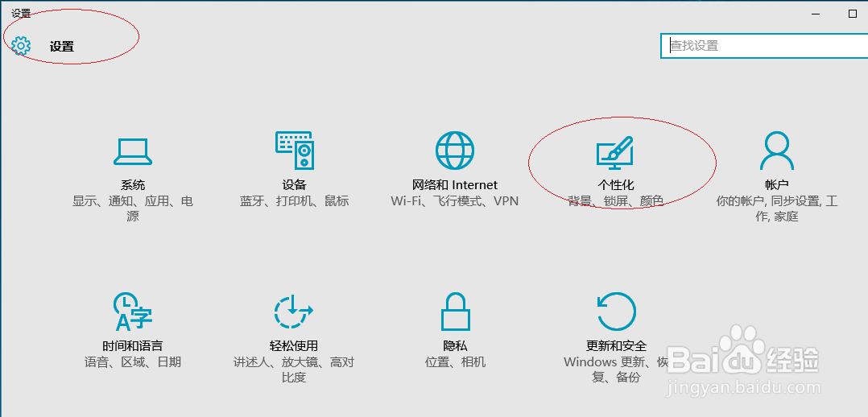Click the 系统 category label
The image size is (868, 417).
[133, 185]
